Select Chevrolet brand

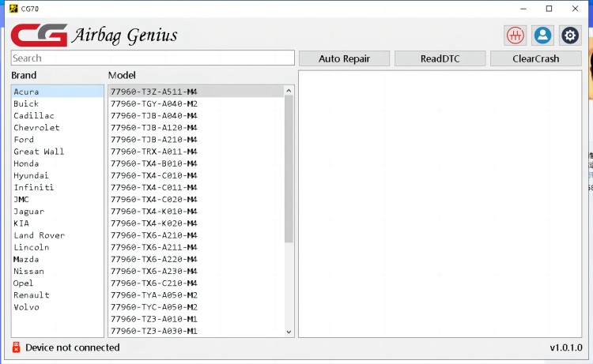click(58, 128)
